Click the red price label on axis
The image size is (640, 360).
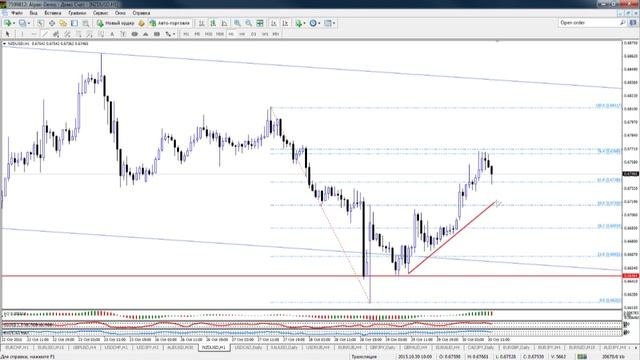[631, 276]
